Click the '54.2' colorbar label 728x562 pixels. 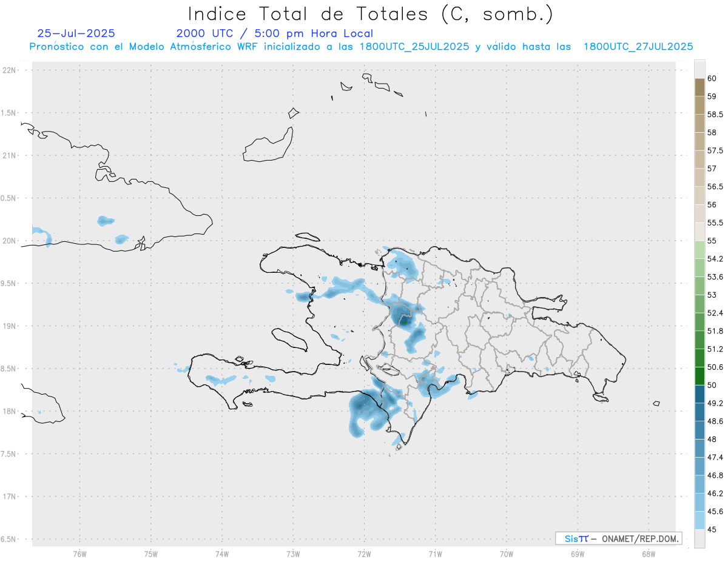tap(715, 259)
